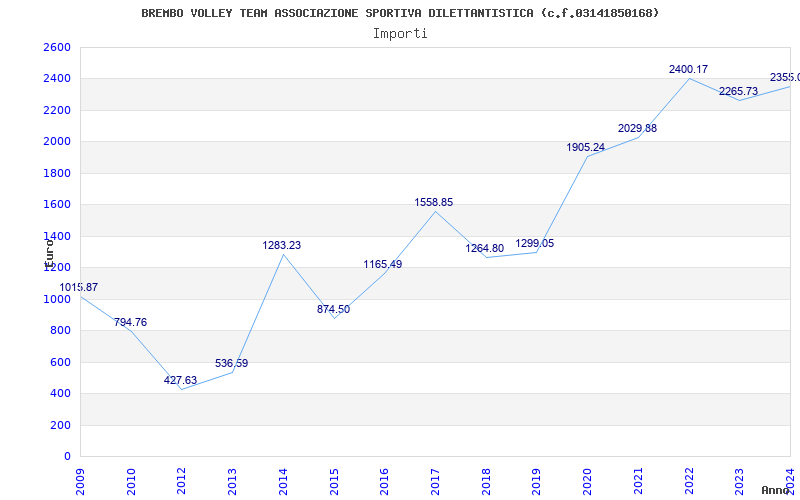Select data label 1015.87
The image size is (800, 500).
[79, 287]
